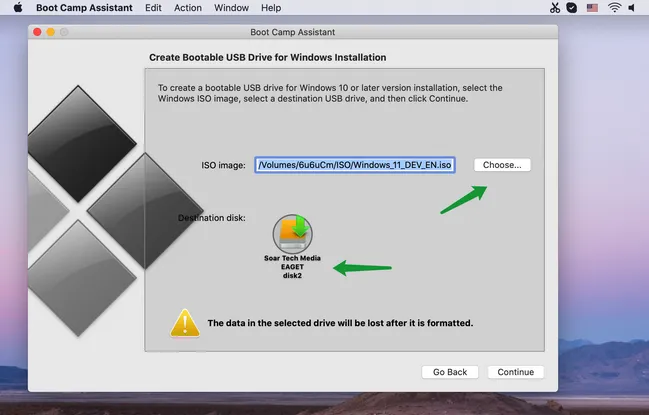Click the US flag input source icon
The image size is (649, 415).
(592, 7)
